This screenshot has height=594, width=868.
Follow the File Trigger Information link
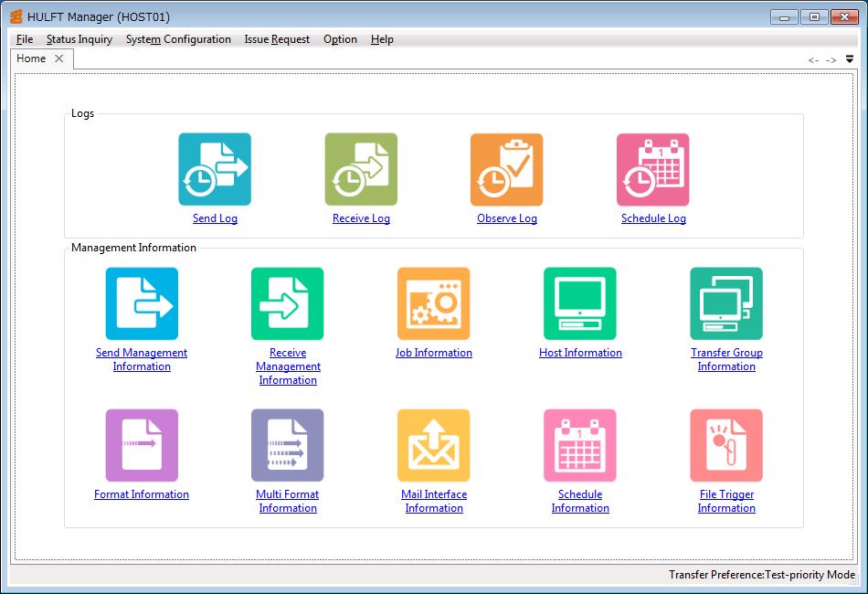(726, 501)
